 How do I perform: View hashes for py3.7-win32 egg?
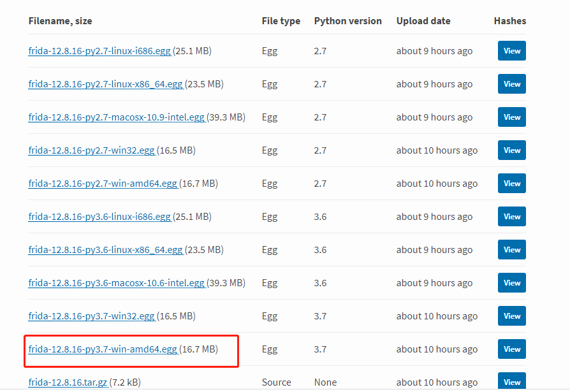click(511, 316)
